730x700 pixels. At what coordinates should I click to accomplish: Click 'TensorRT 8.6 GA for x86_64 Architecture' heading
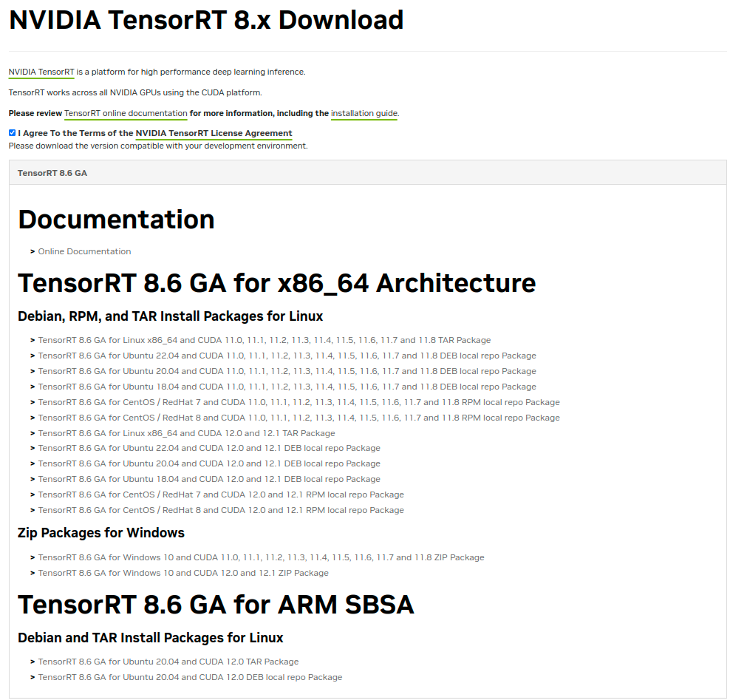pyautogui.click(x=276, y=282)
